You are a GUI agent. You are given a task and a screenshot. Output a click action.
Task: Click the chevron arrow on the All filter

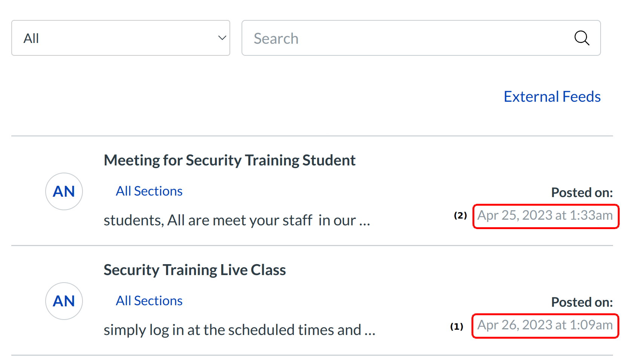coord(222,38)
